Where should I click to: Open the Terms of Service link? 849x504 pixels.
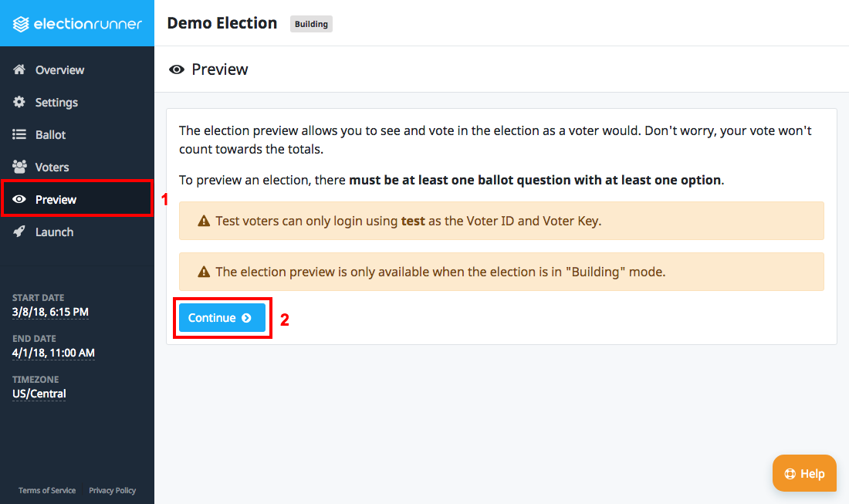(x=47, y=490)
